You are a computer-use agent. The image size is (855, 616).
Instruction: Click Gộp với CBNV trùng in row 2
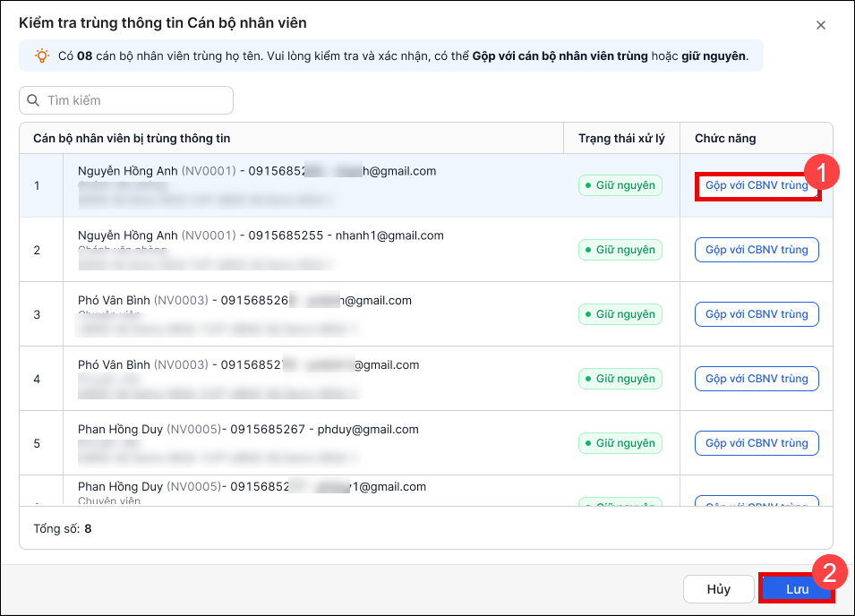tap(757, 250)
